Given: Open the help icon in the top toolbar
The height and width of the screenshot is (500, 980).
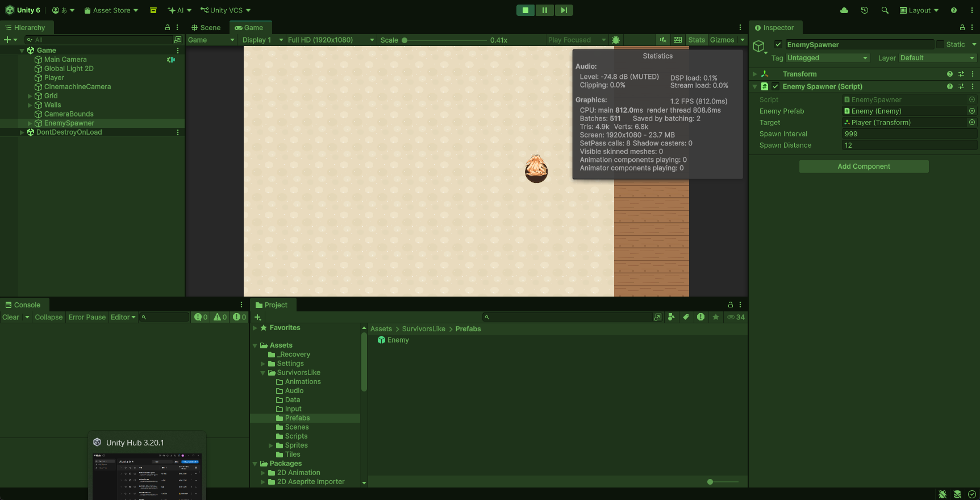Looking at the screenshot, I should click(954, 10).
